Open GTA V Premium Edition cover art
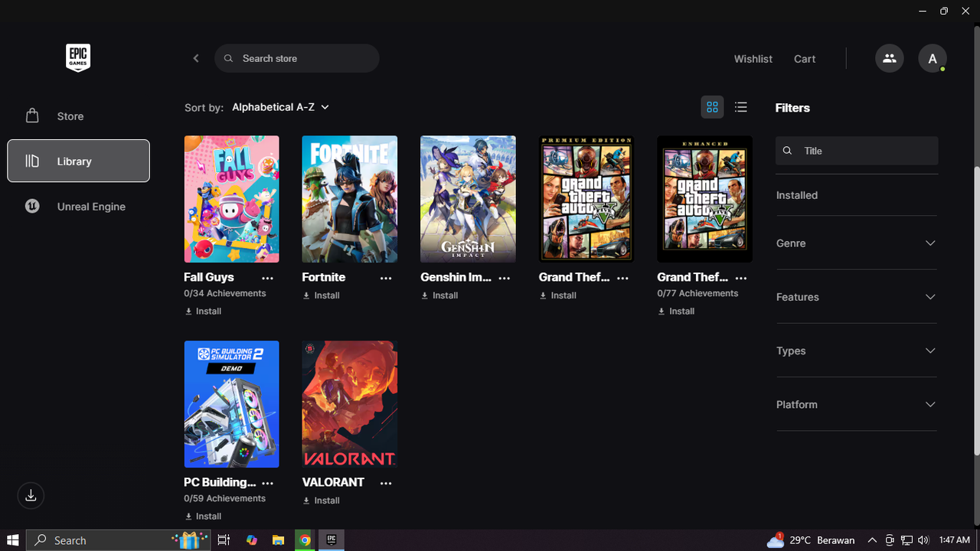The image size is (980, 551). pos(586,199)
